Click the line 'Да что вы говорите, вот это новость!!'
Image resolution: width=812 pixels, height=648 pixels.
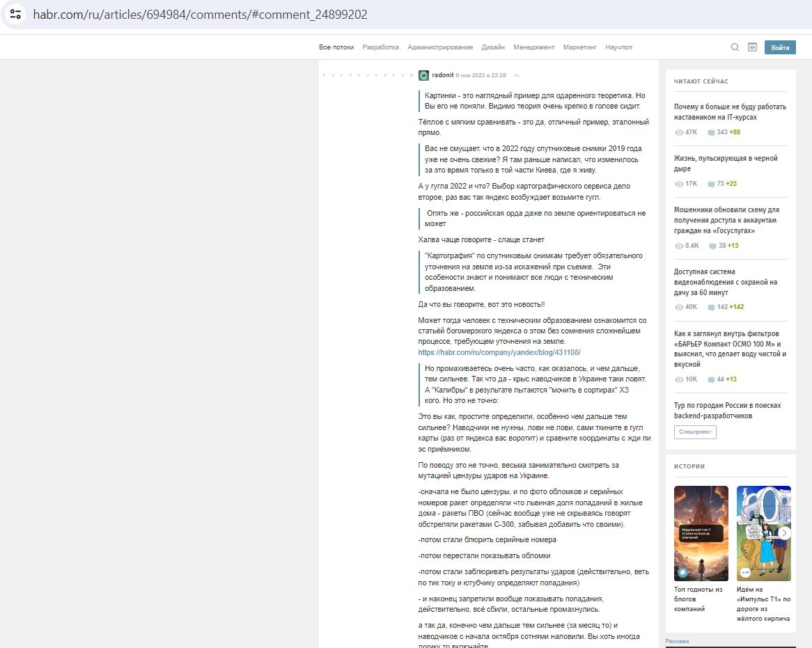482,305
